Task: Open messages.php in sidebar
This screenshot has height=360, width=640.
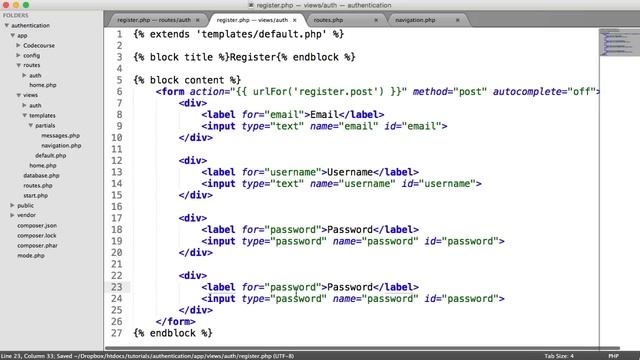Action: point(60,136)
